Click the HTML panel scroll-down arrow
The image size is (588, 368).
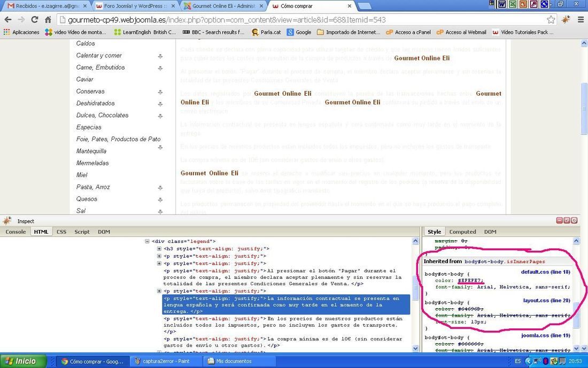(x=415, y=349)
